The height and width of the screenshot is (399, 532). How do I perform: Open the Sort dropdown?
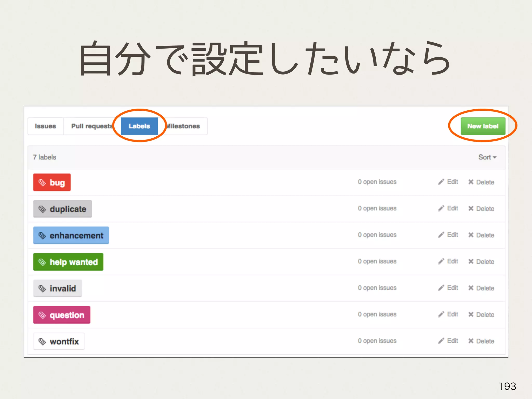point(487,157)
